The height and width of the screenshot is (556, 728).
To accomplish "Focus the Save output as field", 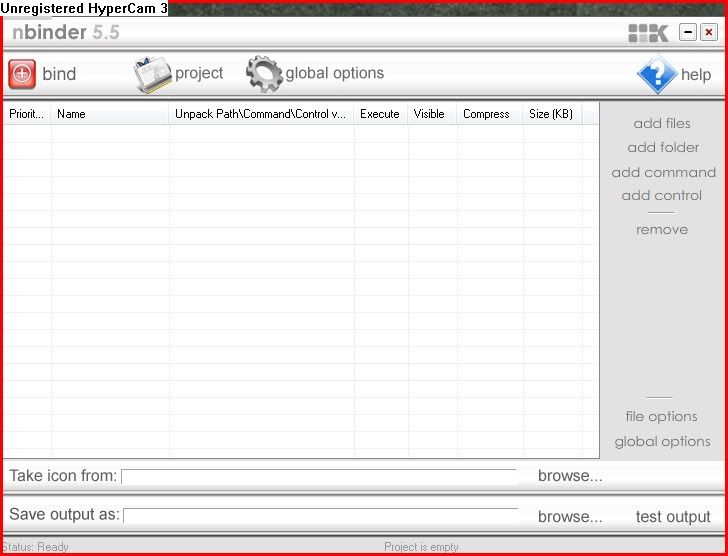I will (320, 515).
